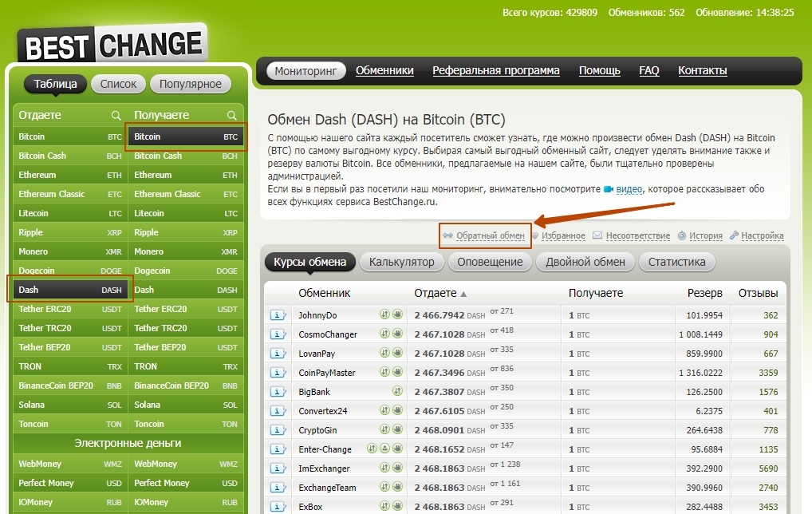Click info icon in LovanPay row
The width and height of the screenshot is (812, 514).
278,354
